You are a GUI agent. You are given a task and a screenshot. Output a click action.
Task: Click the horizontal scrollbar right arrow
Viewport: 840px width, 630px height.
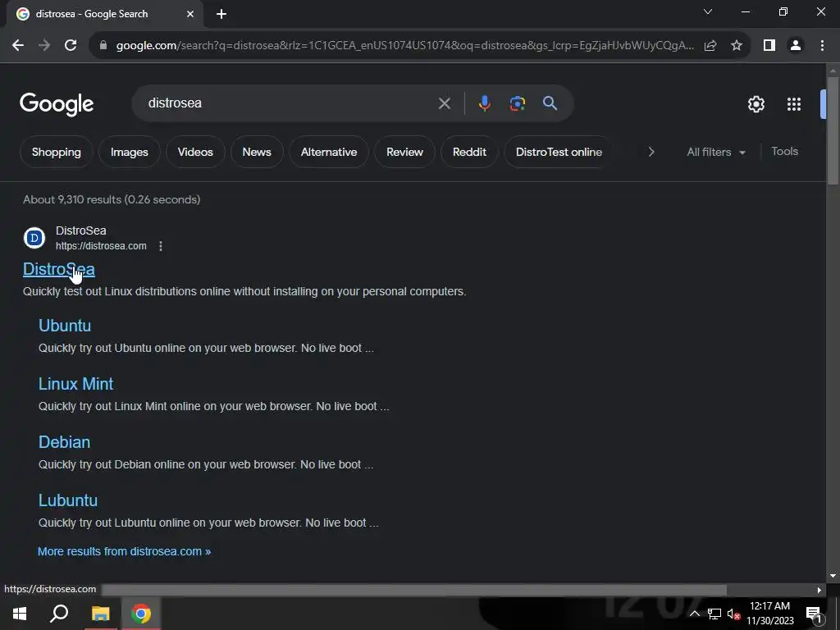tap(819, 590)
